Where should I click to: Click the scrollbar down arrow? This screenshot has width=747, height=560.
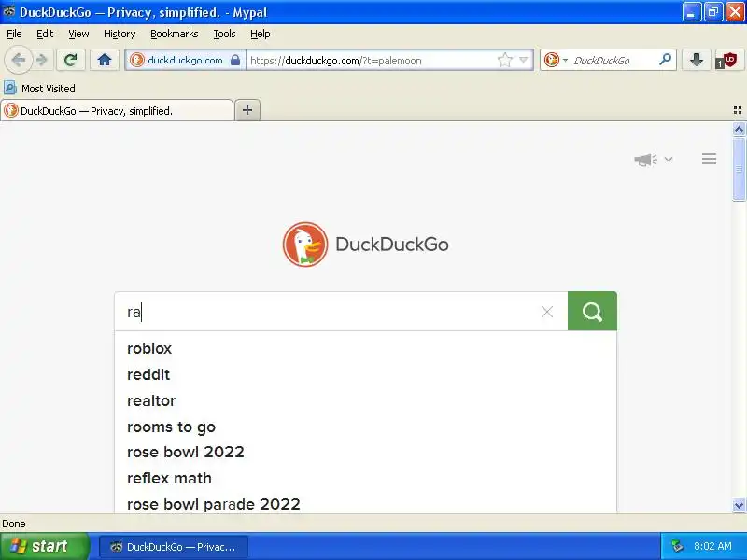tap(739, 505)
